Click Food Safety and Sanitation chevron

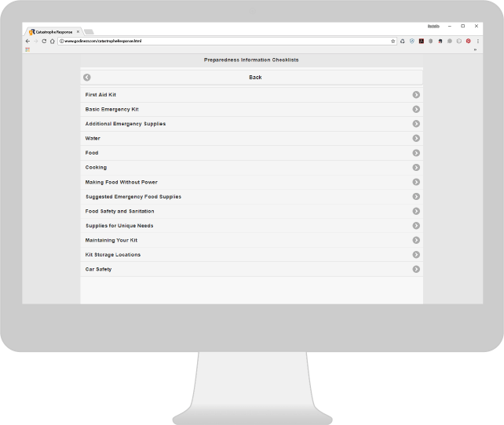tap(416, 211)
